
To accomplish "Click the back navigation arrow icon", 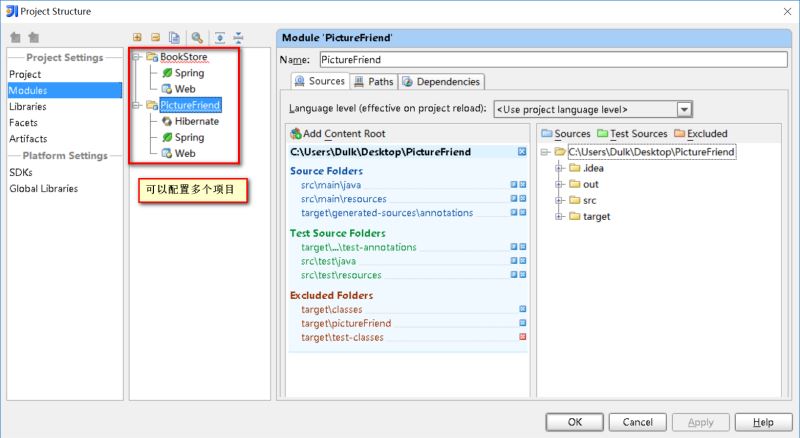I will tap(16, 37).
